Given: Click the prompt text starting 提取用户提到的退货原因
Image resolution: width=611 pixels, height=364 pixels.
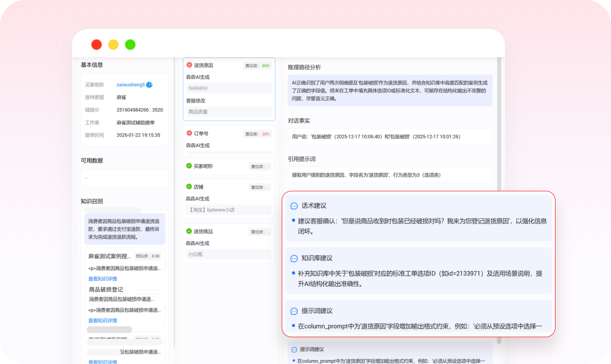Looking at the screenshot, I should click(366, 175).
